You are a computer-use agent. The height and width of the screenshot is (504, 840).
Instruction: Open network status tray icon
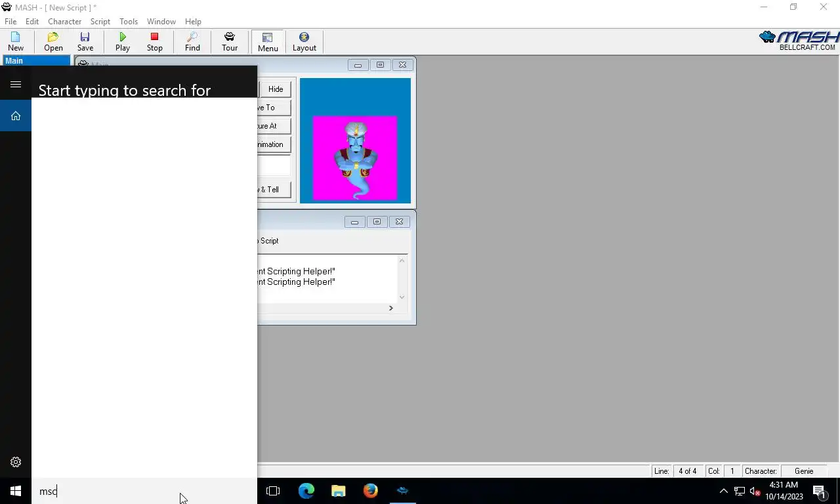pos(740,491)
